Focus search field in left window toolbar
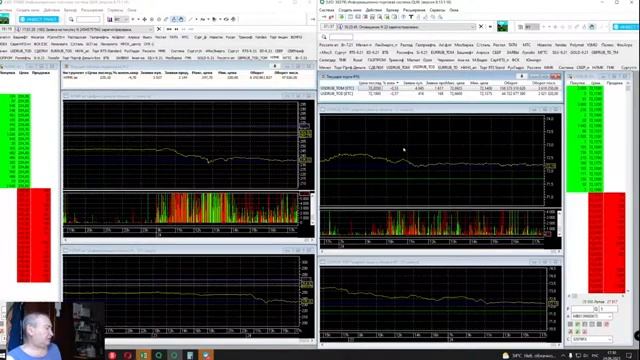The width and height of the screenshot is (640, 360). coord(88,19)
